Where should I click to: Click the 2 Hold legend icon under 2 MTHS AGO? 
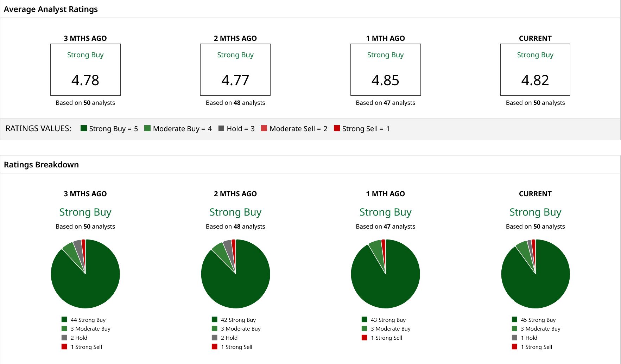click(215, 338)
